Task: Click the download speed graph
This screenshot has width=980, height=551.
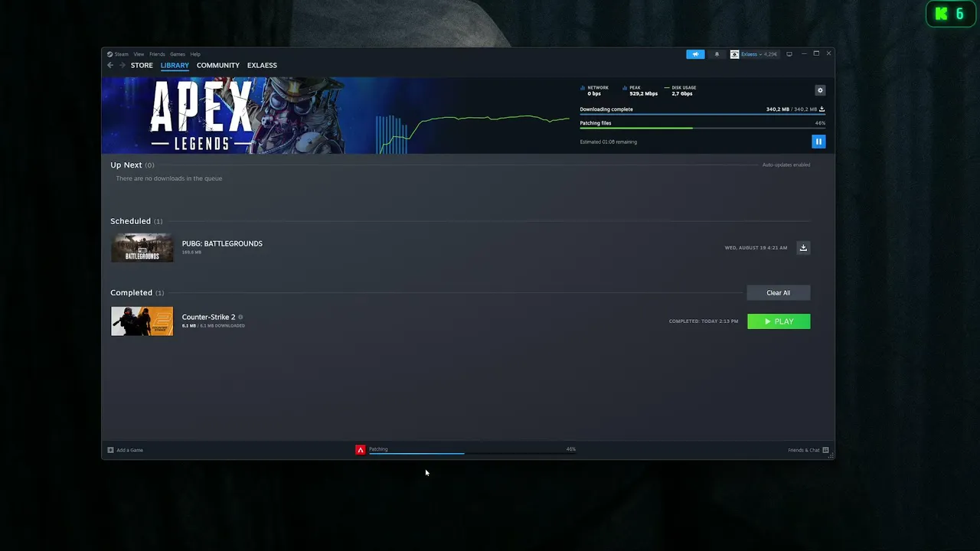Action: (x=472, y=133)
